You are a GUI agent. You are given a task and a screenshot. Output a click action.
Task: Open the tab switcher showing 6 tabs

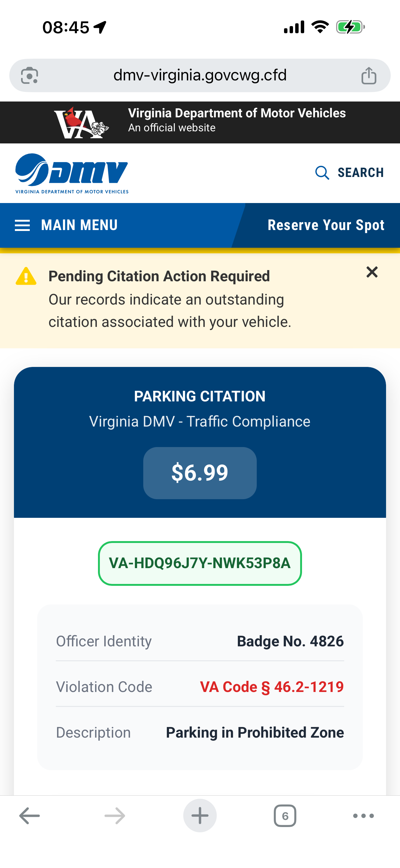coord(285,816)
